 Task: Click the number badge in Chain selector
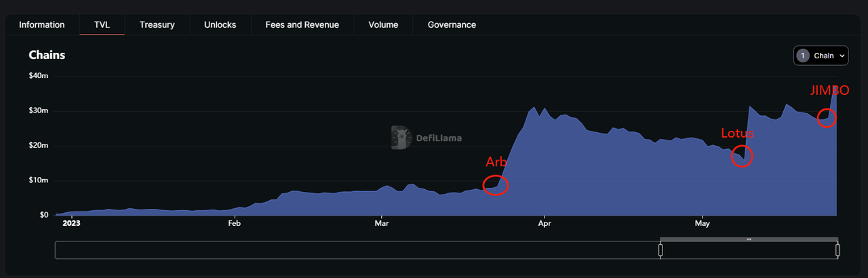coord(804,56)
